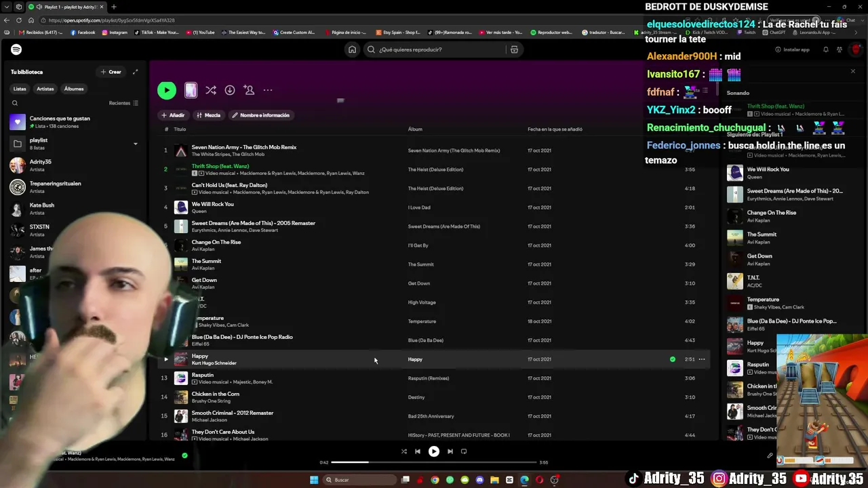
Task: Click the taskbar Buscar search box
Action: pos(359,480)
